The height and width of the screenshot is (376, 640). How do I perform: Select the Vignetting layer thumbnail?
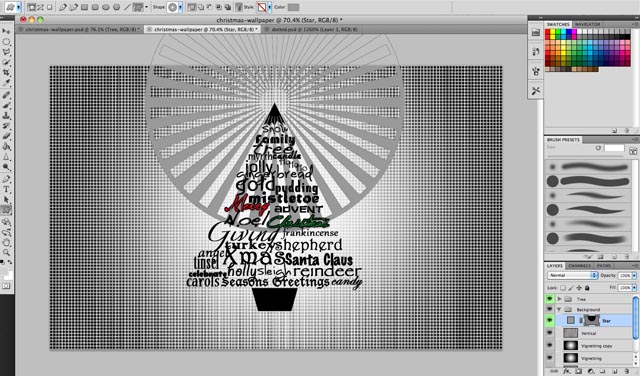571,358
